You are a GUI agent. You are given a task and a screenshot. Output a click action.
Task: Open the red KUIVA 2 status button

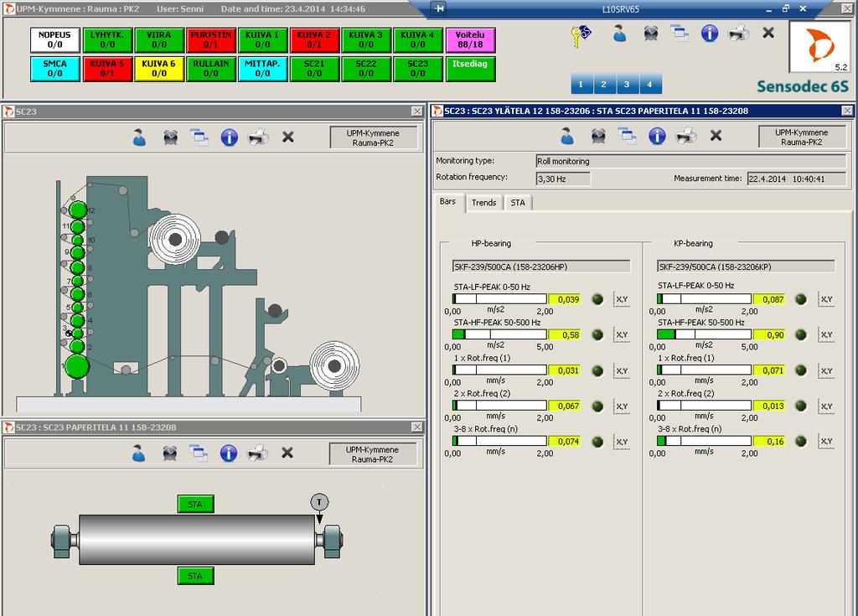pos(314,39)
